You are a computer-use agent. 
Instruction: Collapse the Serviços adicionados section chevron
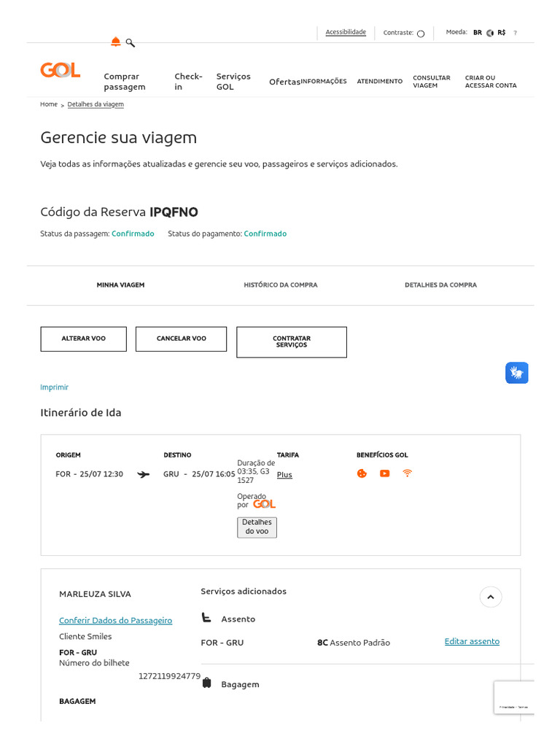point(491,597)
